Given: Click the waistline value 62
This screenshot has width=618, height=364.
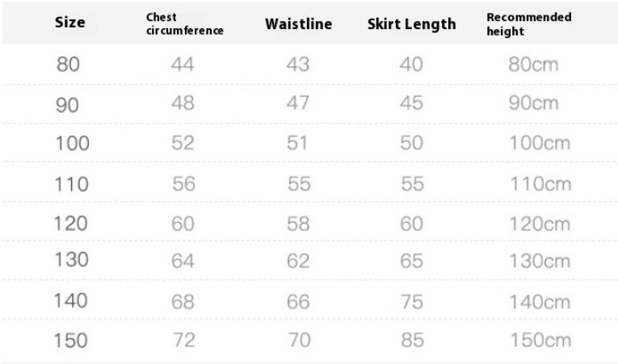Looking at the screenshot, I should click(x=298, y=261).
